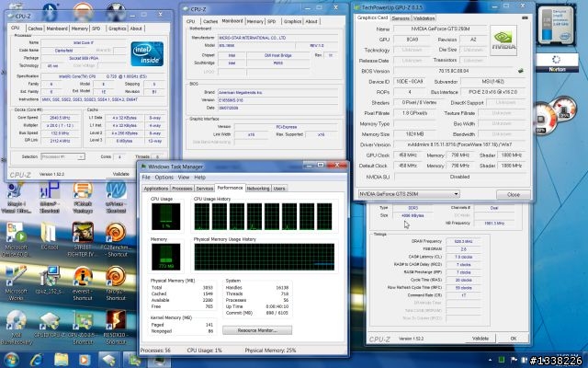Click the Driver Version field in GPU-Z
The image size is (588, 368).
coord(459,144)
